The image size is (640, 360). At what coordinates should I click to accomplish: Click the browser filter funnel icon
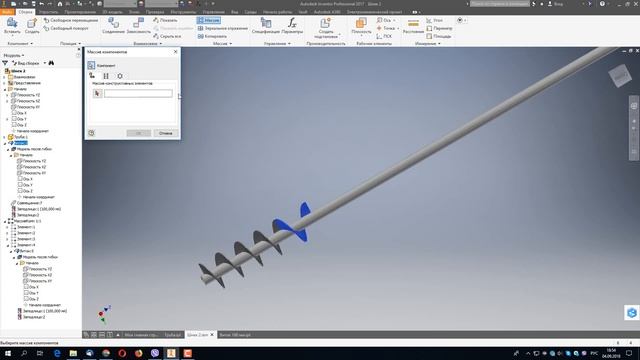tap(5, 63)
